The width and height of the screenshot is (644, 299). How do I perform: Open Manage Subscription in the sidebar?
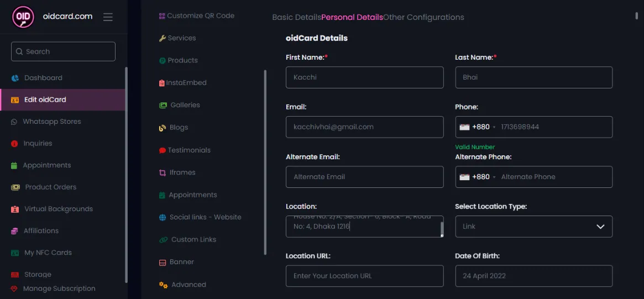59,288
